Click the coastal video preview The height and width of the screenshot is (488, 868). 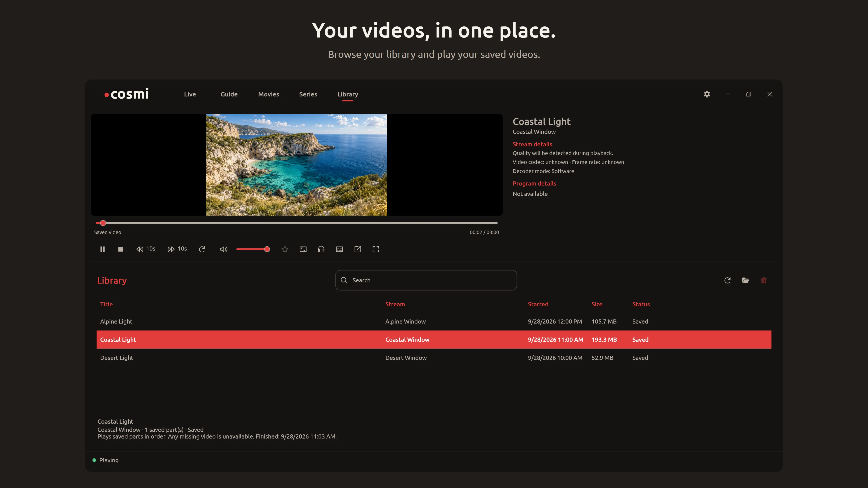point(297,165)
